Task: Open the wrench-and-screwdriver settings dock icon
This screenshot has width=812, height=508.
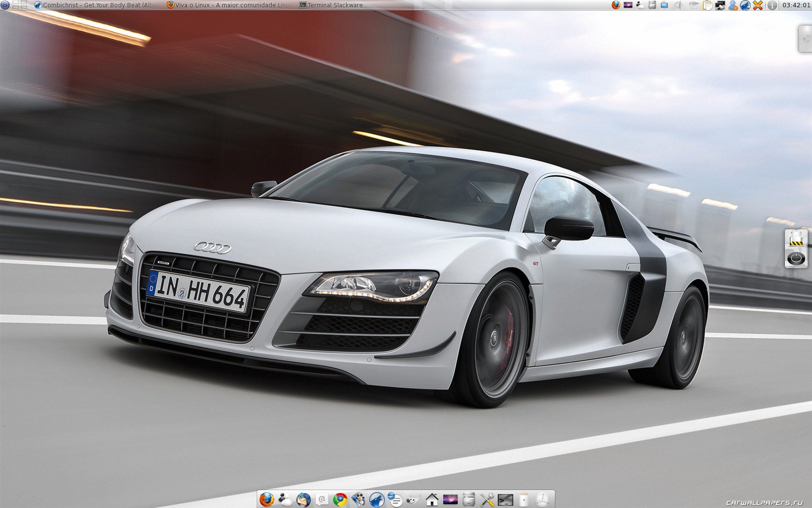Action: tap(487, 499)
